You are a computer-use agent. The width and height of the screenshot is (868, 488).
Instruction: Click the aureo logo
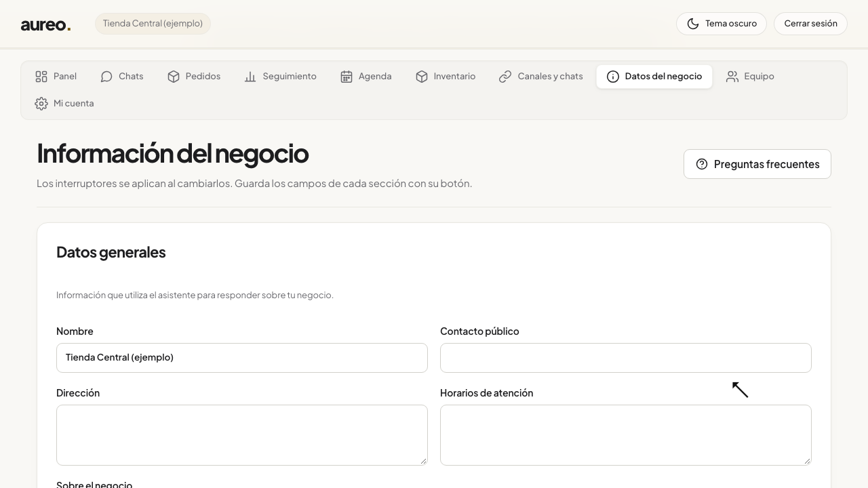(x=46, y=24)
